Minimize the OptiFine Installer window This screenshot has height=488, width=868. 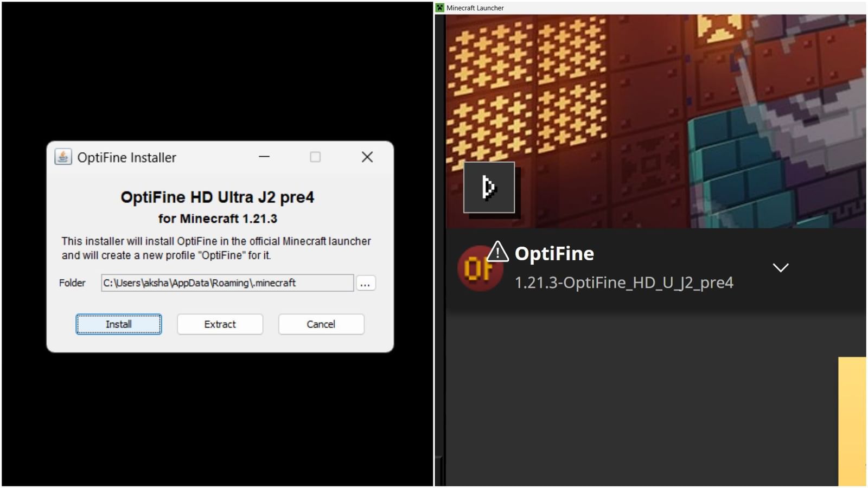coord(264,157)
